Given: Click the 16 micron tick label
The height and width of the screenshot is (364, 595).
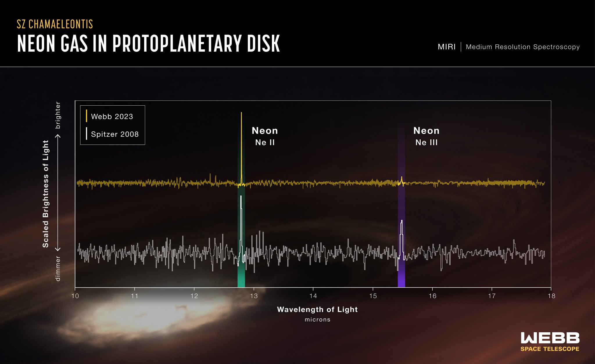Looking at the screenshot, I should [432, 296].
